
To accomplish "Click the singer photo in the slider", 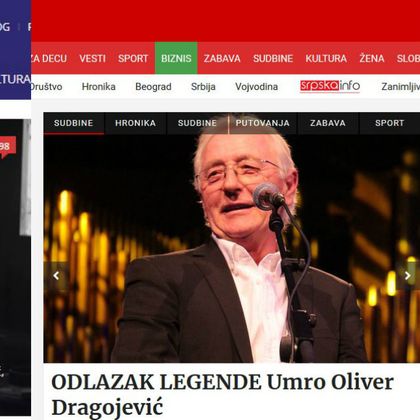I will click(232, 248).
